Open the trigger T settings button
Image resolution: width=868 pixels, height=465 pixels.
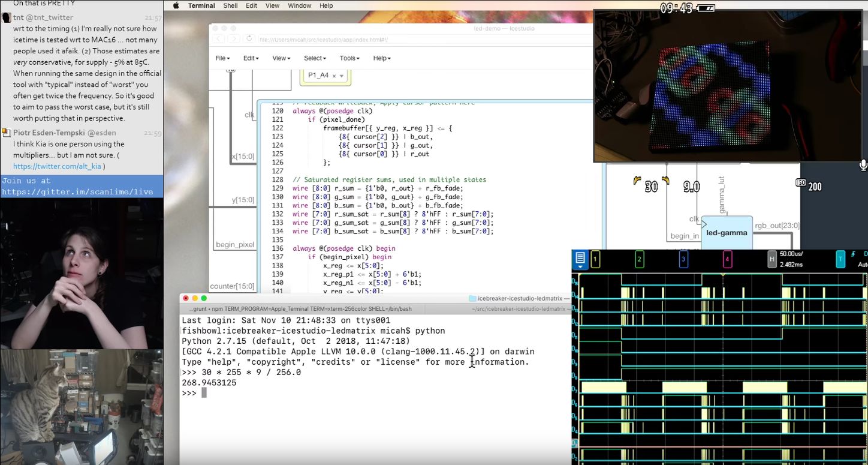pyautogui.click(x=840, y=259)
